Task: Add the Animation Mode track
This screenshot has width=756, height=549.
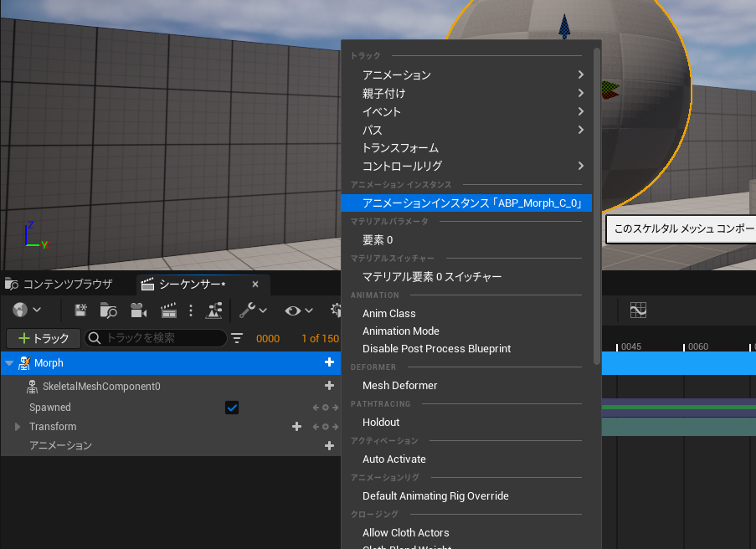Action: pos(466,331)
